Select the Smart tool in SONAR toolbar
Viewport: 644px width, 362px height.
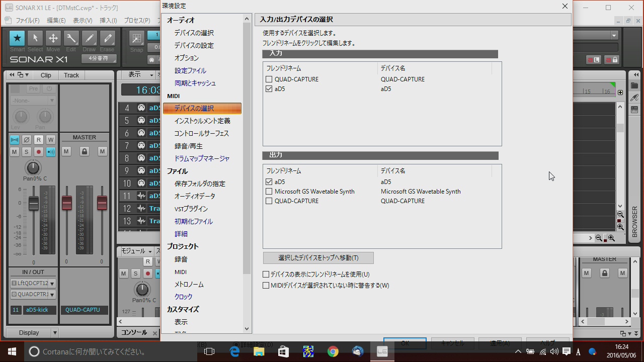[x=17, y=38]
